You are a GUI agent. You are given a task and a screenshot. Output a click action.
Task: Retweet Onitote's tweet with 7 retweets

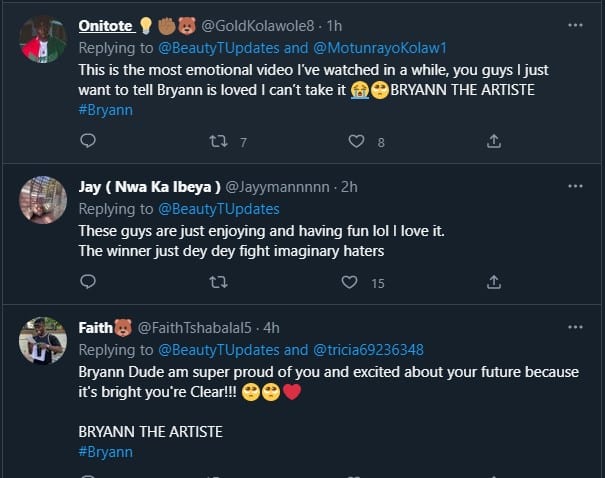219,142
